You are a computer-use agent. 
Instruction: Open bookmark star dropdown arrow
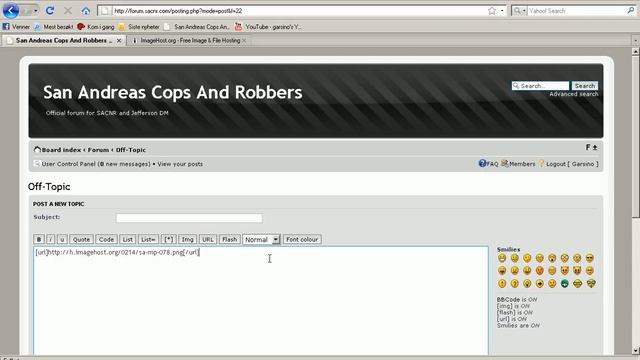[x=502, y=11]
